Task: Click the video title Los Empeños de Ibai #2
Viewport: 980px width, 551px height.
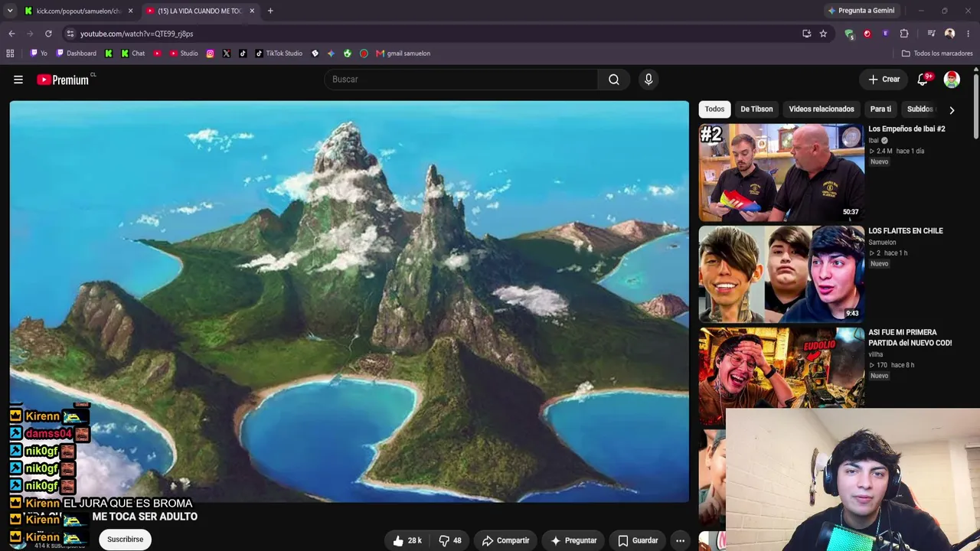Action: (906, 129)
